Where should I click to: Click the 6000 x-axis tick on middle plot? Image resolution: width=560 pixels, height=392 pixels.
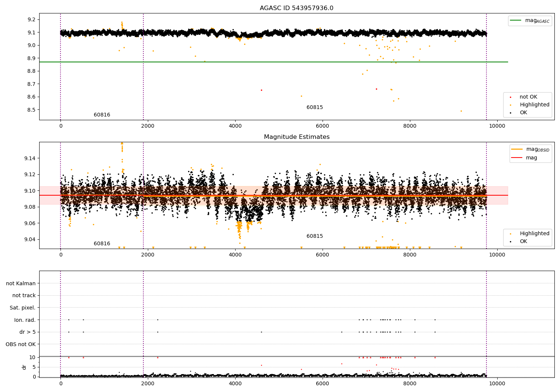pos(323,255)
